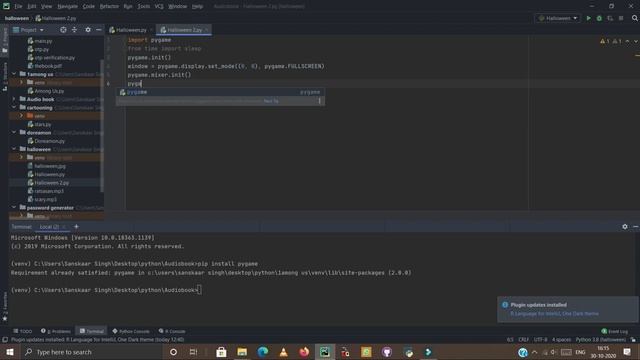Open the Navigate menu
The height and width of the screenshot is (360, 640).
(67, 7)
